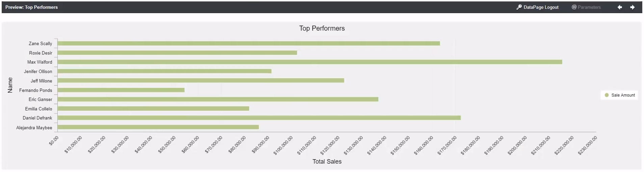The width and height of the screenshot is (644, 172).
Task: Click the next arrow icon in header
Action: [632, 7]
